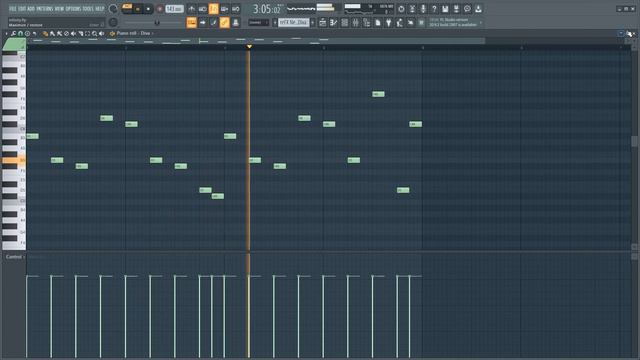
Task: Click the update available hint text
Action: [453, 22]
